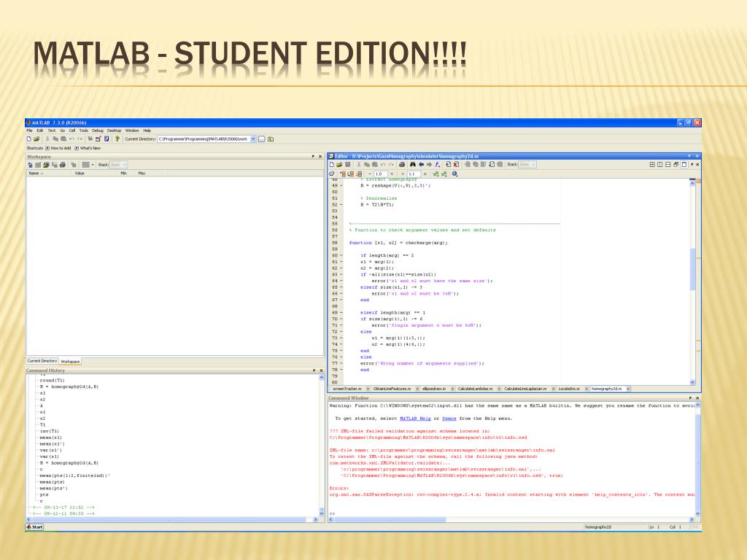Select the maximize document layout icon in Editor

[684, 164]
